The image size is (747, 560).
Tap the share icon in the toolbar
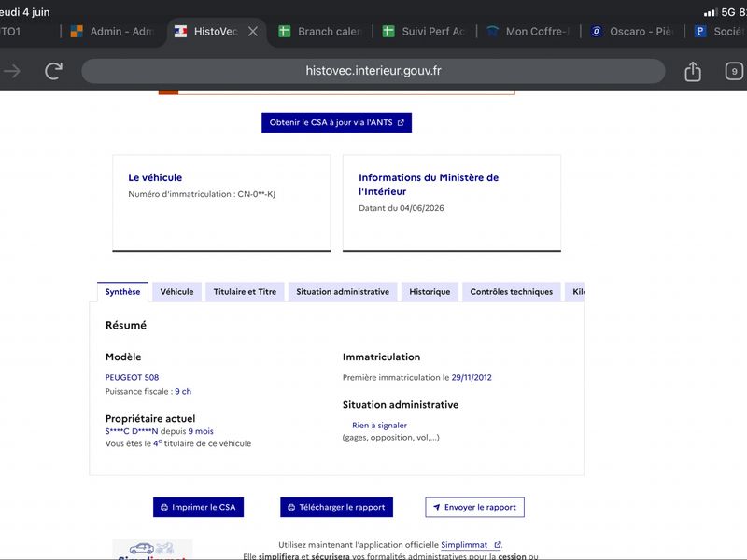693,72
